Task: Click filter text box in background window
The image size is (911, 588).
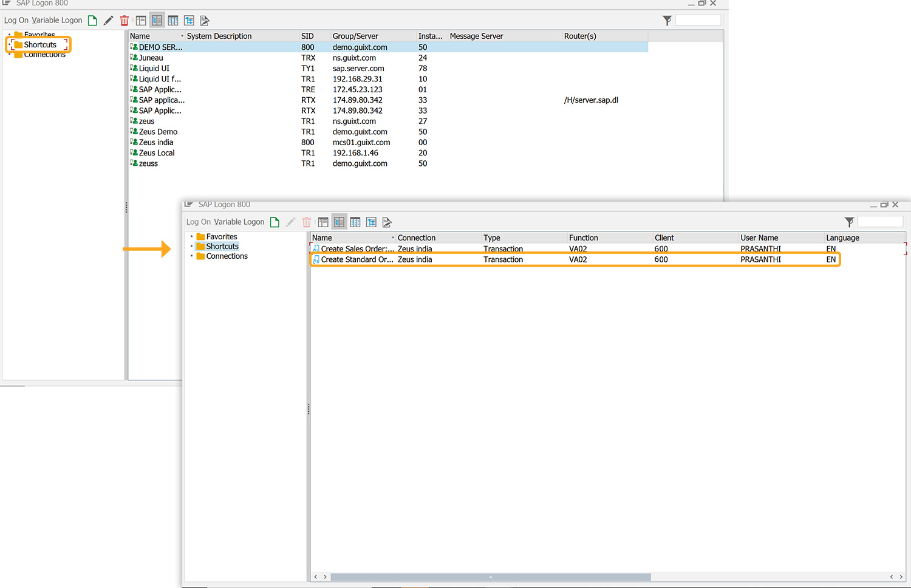Action: pos(698,20)
